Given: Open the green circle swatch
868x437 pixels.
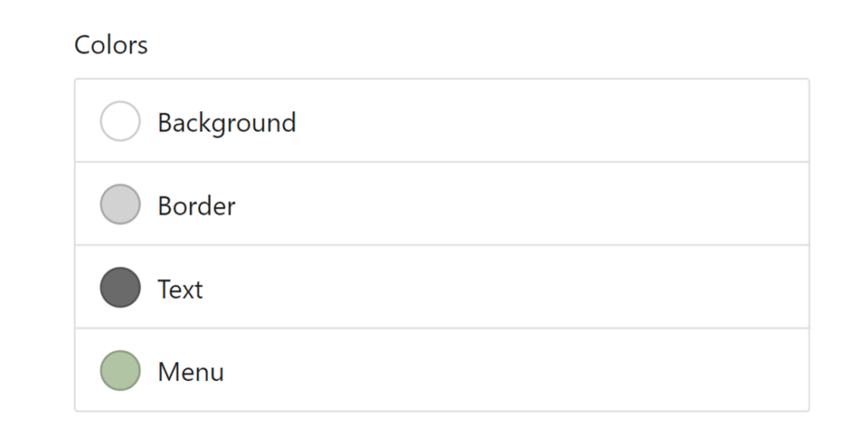Looking at the screenshot, I should point(120,370).
